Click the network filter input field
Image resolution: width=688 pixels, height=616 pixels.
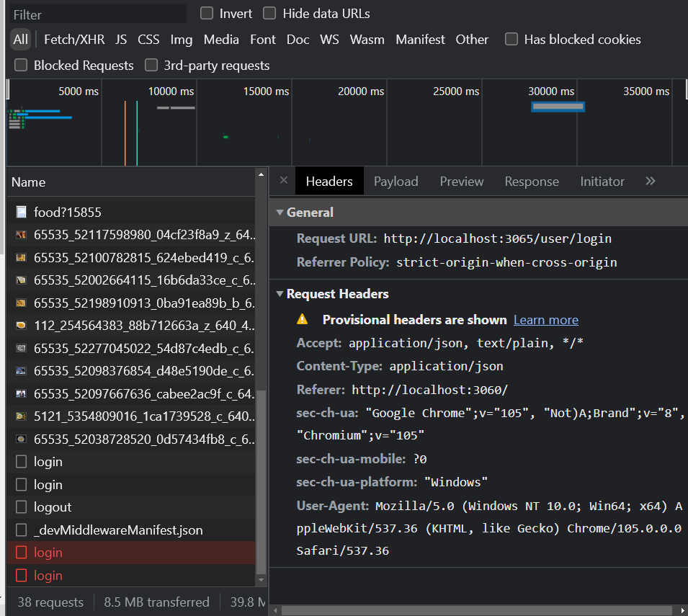coord(97,13)
